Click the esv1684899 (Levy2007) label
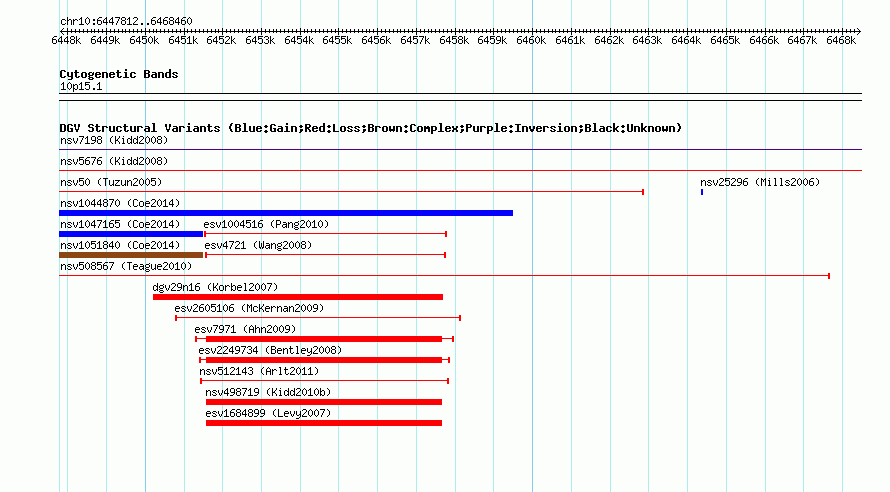 (268, 413)
